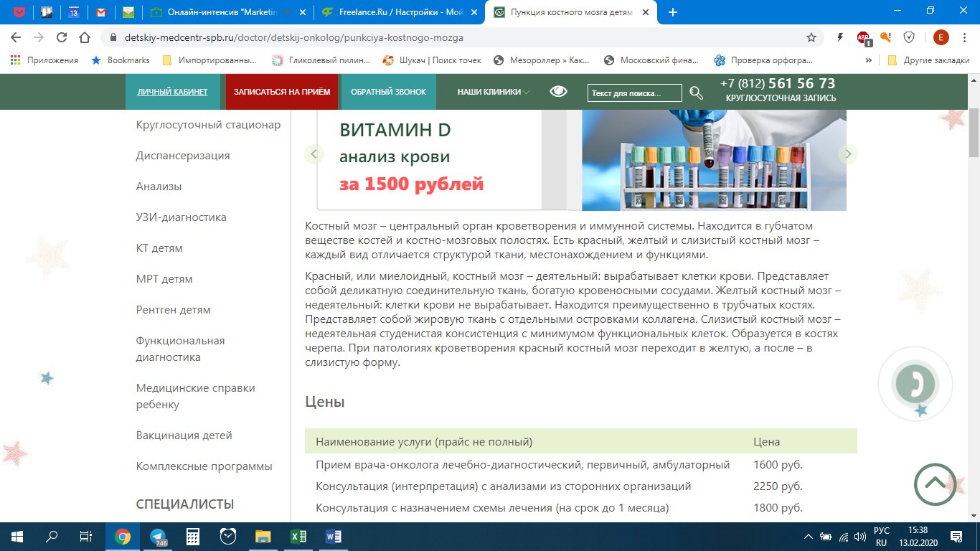Open the Другие закладки folder
The image size is (980, 551).
click(928, 60)
